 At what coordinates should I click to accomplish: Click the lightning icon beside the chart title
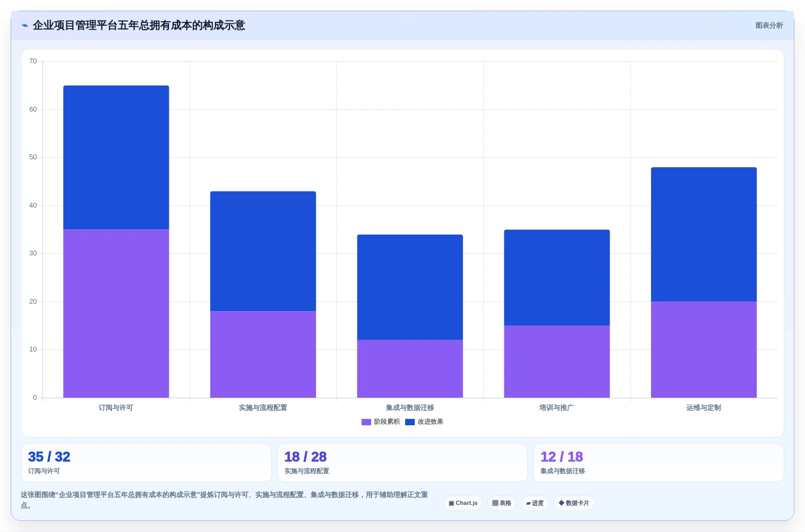click(24, 25)
